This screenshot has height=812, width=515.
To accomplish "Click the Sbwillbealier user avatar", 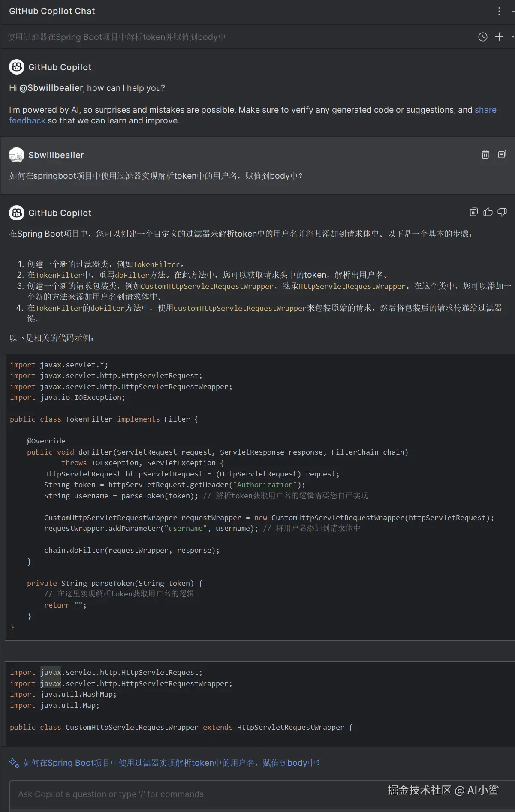I will point(17,155).
